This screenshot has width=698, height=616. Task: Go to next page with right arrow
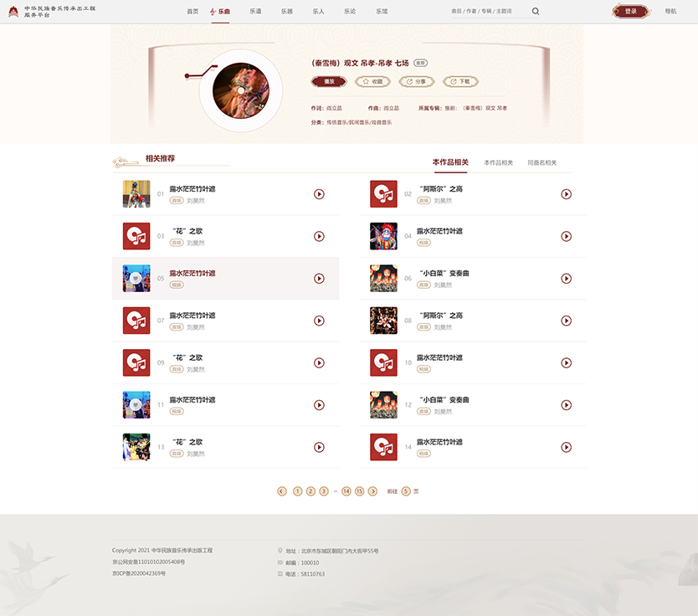372,491
